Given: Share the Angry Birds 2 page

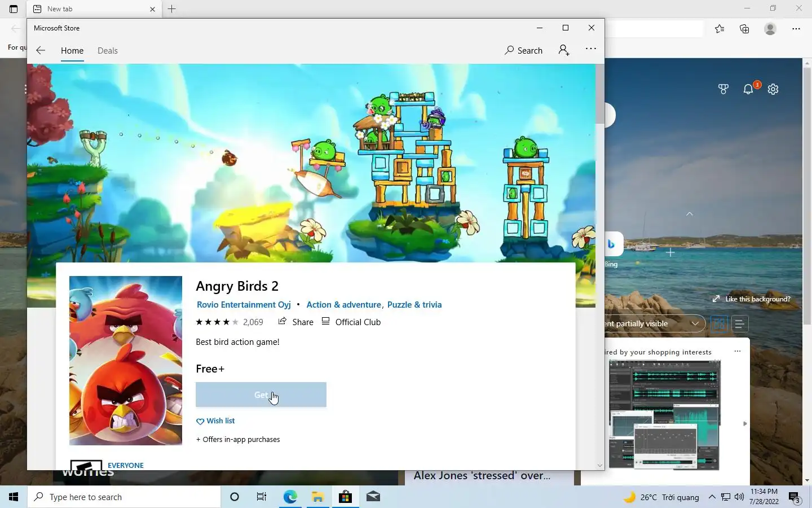Looking at the screenshot, I should pyautogui.click(x=295, y=322).
